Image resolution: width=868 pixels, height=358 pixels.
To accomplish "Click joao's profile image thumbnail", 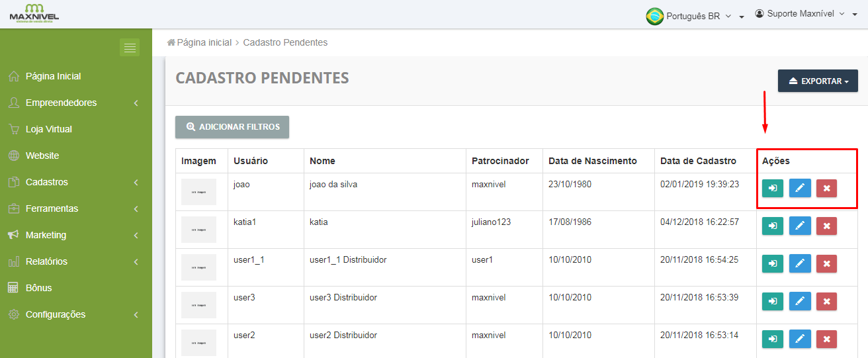I will [x=198, y=192].
